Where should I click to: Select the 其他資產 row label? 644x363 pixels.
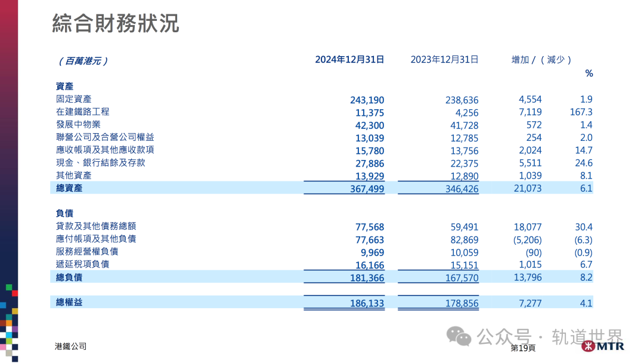[x=73, y=176]
